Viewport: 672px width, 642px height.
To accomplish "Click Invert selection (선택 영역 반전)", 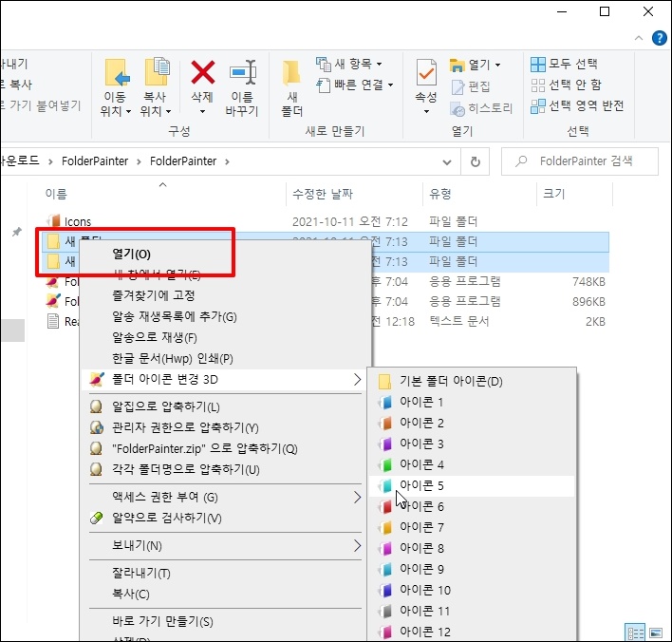I will pos(577,105).
